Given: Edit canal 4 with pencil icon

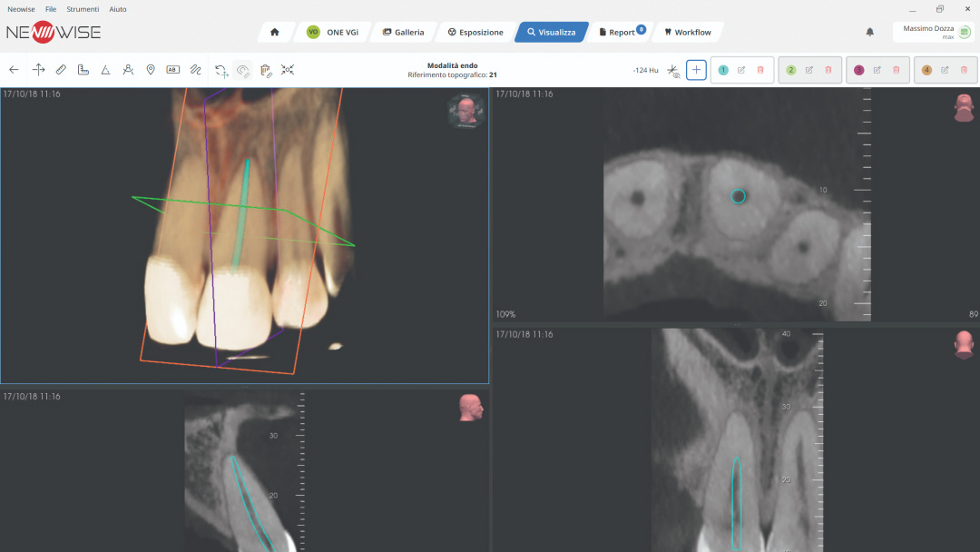Looking at the screenshot, I should [x=945, y=70].
